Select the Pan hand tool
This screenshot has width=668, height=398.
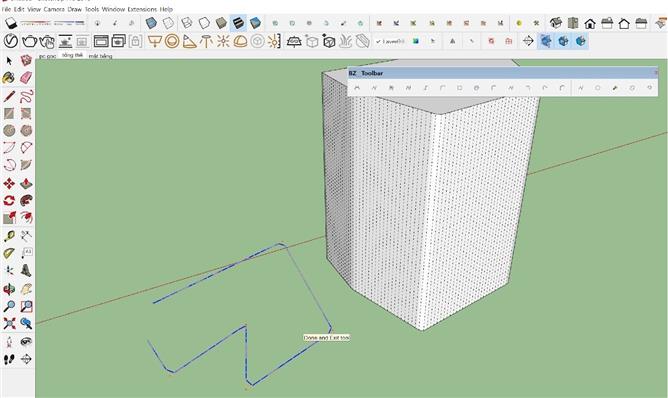(x=26, y=289)
